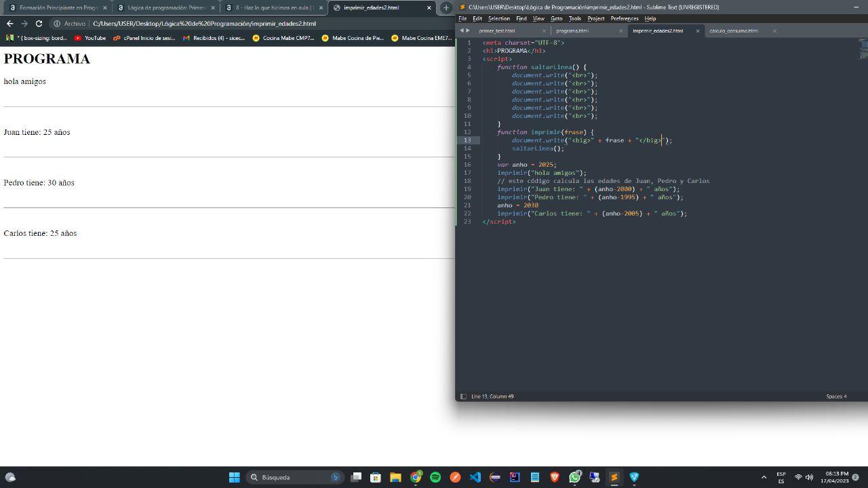This screenshot has height=488, width=868.
Task: Click the 'Juan tiene: 25 años' text
Action: tap(37, 132)
